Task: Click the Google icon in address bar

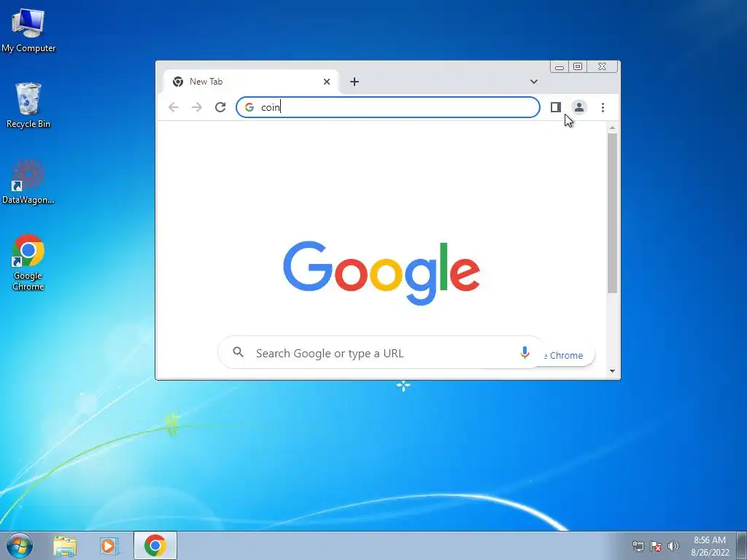Action: [249, 107]
